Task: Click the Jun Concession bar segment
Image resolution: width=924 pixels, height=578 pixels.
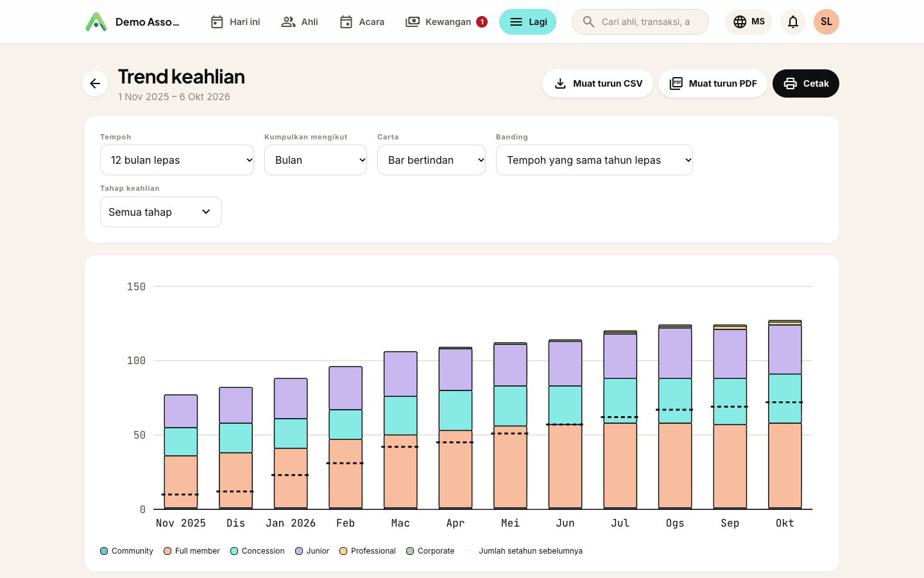Action: (x=565, y=405)
